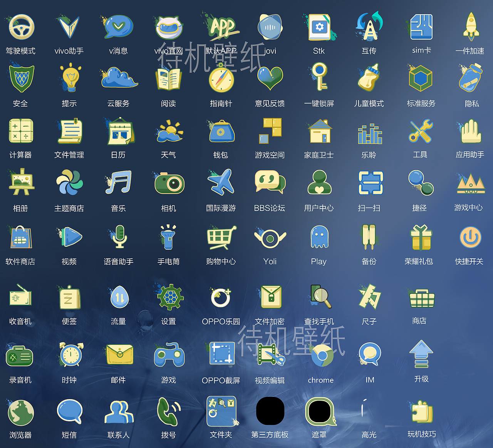Open the 玩机技巧 puzzle piece icon
The width and height of the screenshot is (493, 448).
[422, 412]
